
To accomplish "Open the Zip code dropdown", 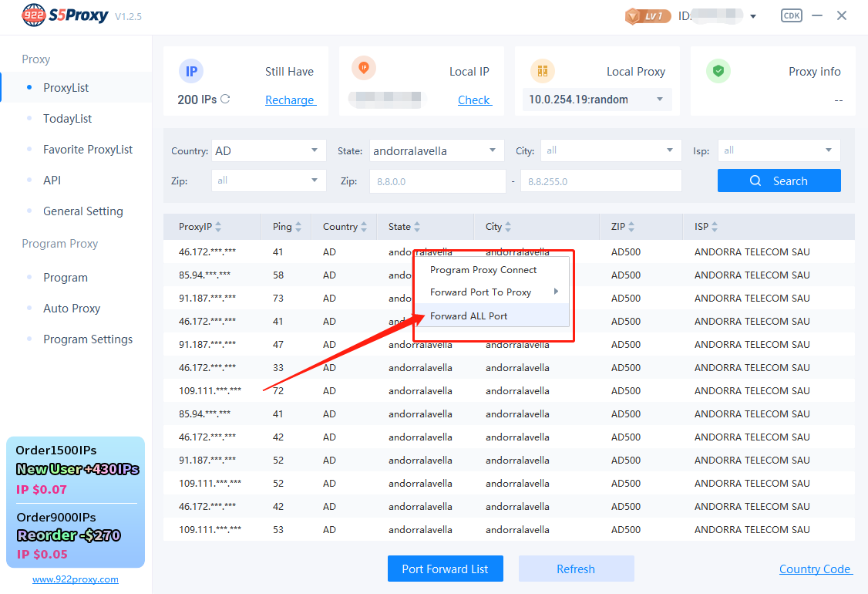I will click(x=269, y=181).
